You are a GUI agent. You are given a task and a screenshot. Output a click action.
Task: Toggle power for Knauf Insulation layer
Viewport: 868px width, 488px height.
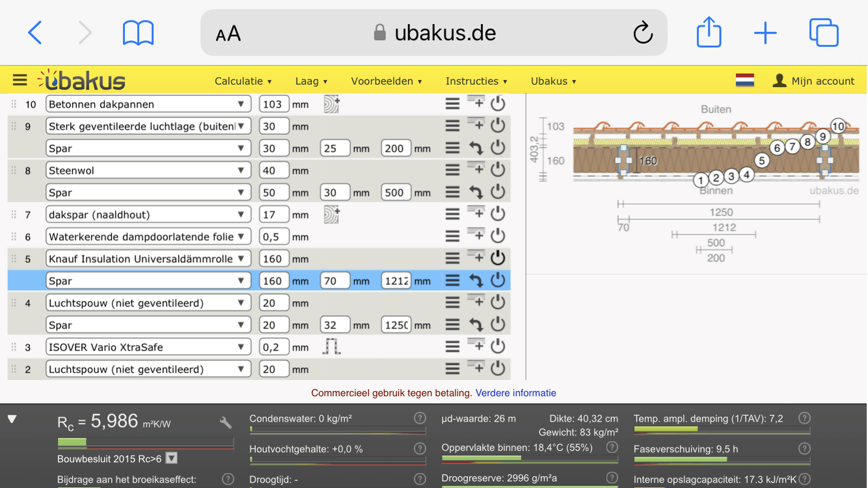click(x=498, y=258)
